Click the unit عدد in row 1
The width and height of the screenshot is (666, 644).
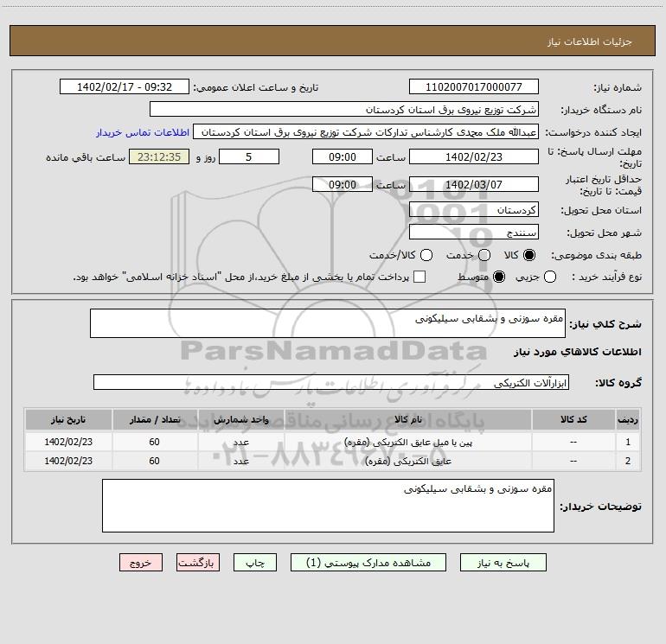coord(240,443)
